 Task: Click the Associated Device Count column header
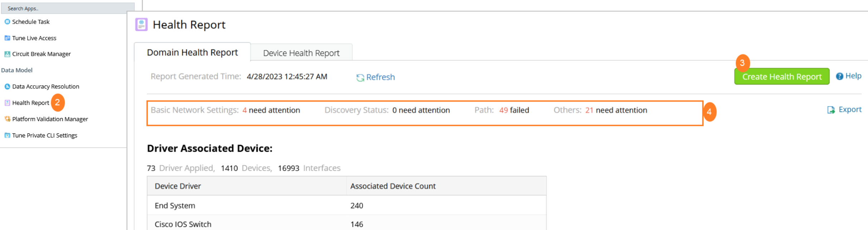tap(393, 186)
